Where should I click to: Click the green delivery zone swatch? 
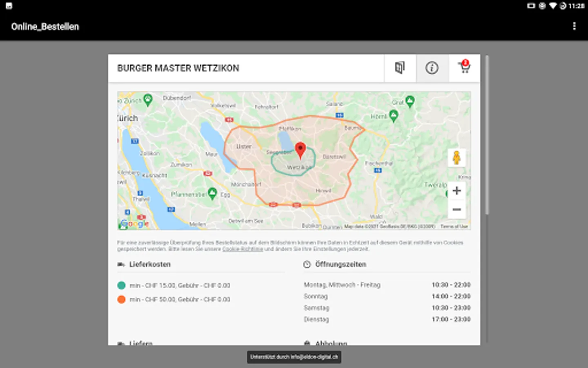[121, 285]
